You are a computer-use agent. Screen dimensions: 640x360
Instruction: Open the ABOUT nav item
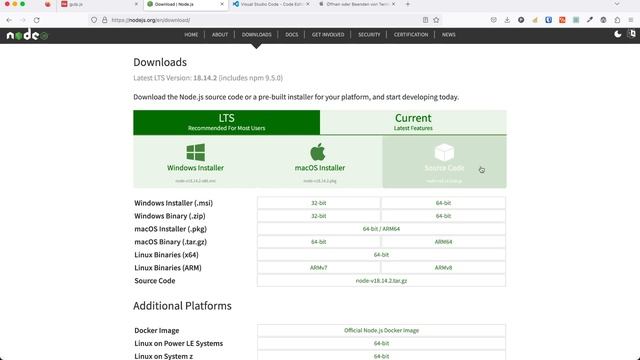pyautogui.click(x=220, y=35)
